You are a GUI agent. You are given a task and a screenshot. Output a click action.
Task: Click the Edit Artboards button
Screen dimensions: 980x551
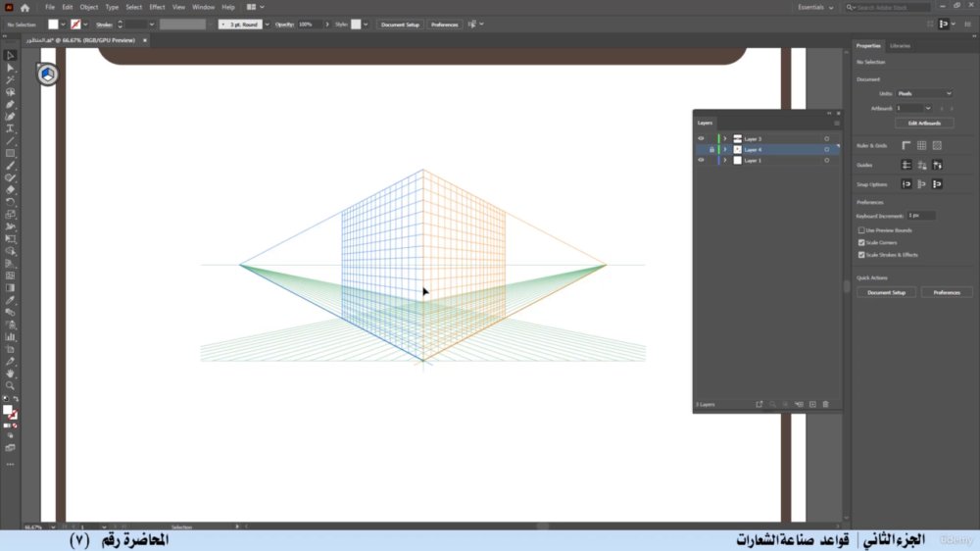pos(924,124)
